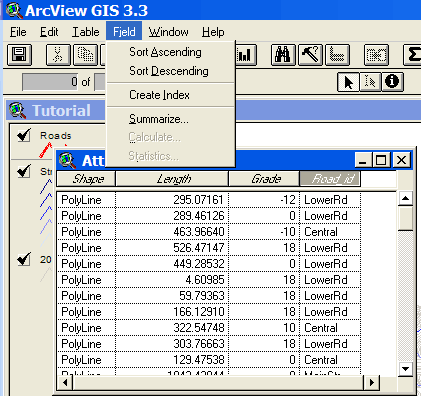Open the Help menu
421x396 pixels.
(213, 32)
